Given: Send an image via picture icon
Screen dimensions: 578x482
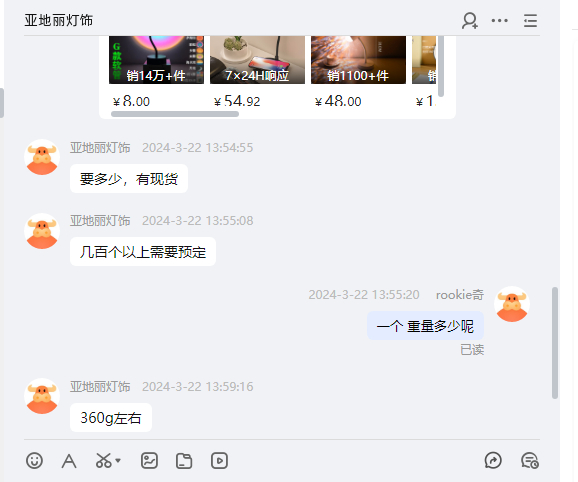Looking at the screenshot, I should 149,461.
